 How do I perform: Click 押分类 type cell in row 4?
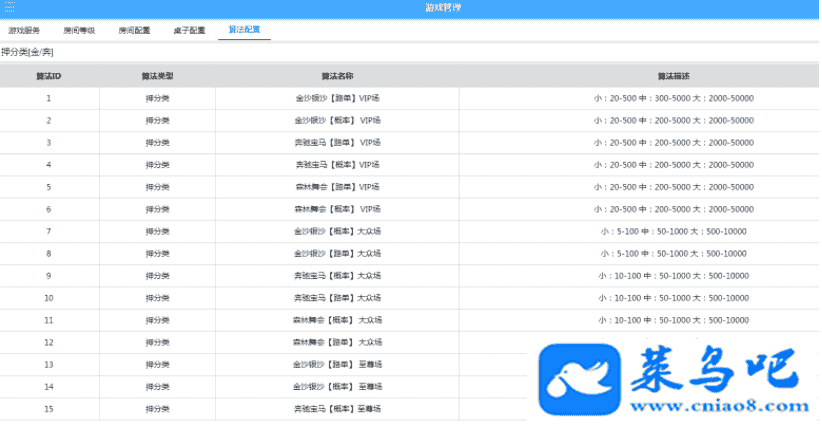[157, 165]
